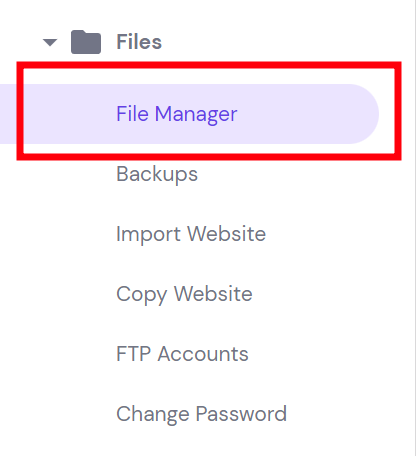Click the word Import in Import Website
416x456 pixels.
point(148,235)
